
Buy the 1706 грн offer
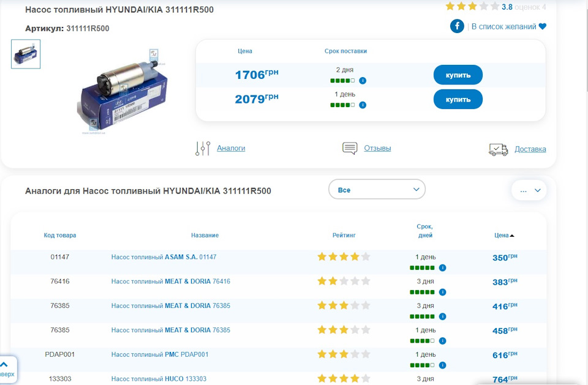[x=458, y=75]
